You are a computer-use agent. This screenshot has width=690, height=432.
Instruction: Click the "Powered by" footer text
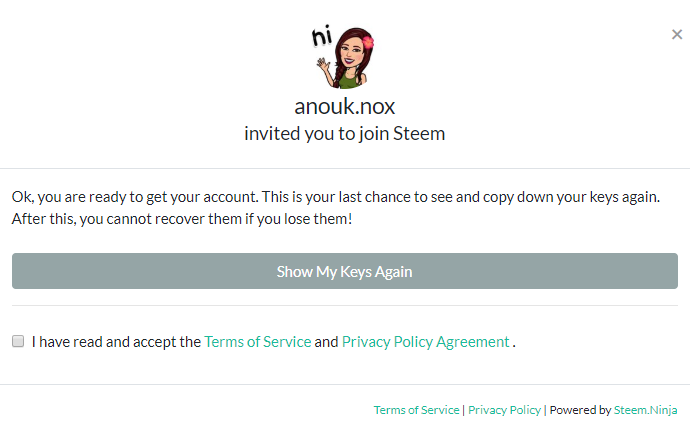click(x=580, y=410)
